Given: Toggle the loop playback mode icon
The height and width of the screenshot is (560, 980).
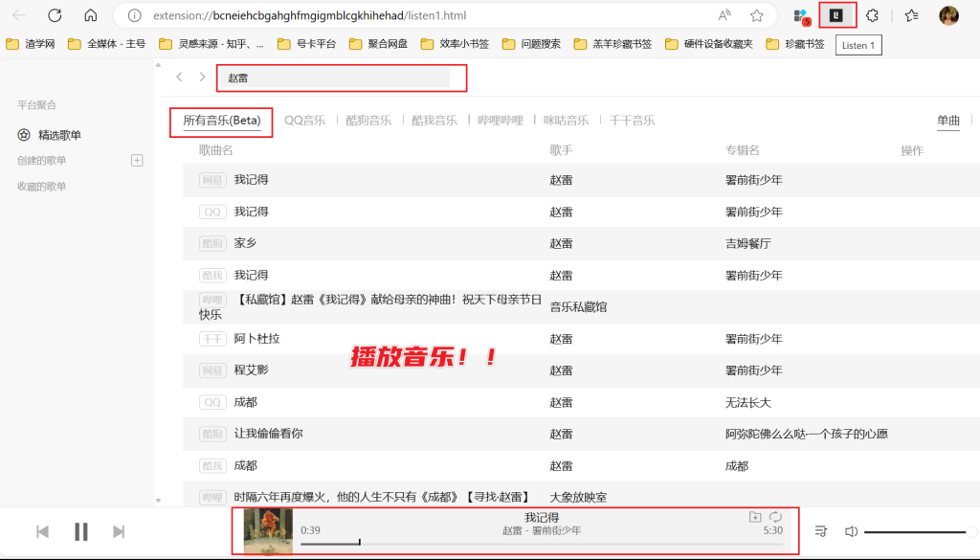Looking at the screenshot, I should pos(775,517).
